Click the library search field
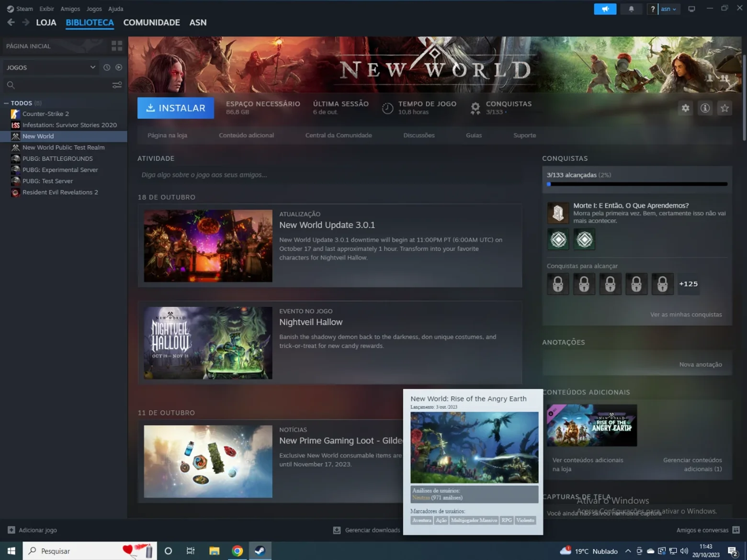The height and width of the screenshot is (560, 747). coord(62,85)
